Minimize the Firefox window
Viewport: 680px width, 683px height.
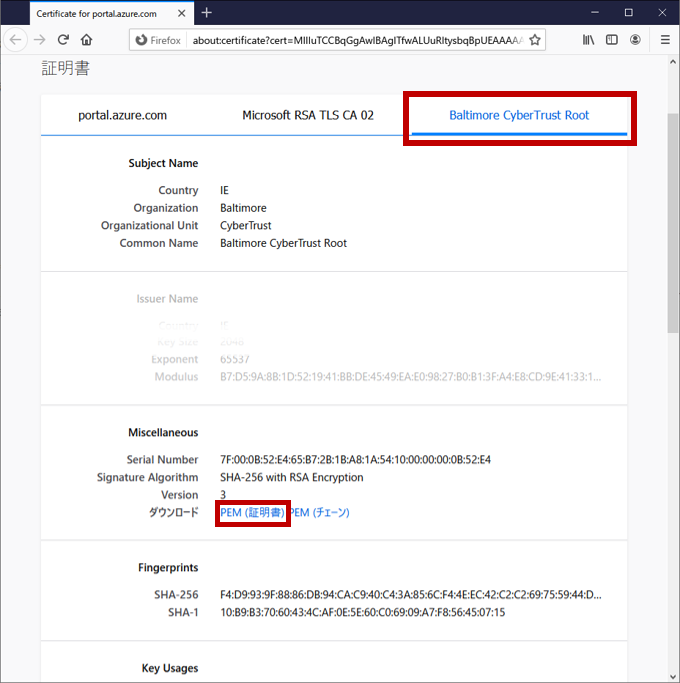click(x=595, y=13)
